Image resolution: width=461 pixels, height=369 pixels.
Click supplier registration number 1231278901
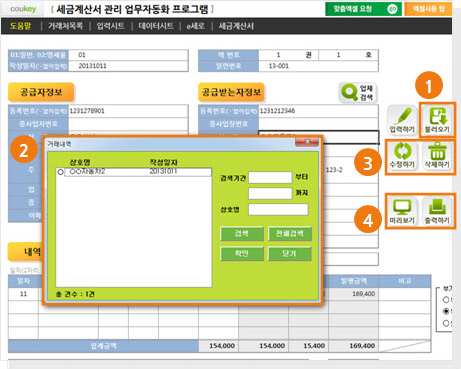(x=128, y=111)
